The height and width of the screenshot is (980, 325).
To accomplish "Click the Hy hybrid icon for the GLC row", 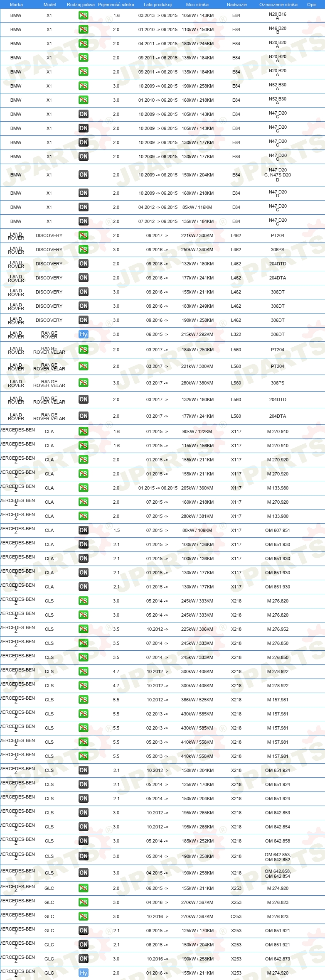I will [84, 973].
